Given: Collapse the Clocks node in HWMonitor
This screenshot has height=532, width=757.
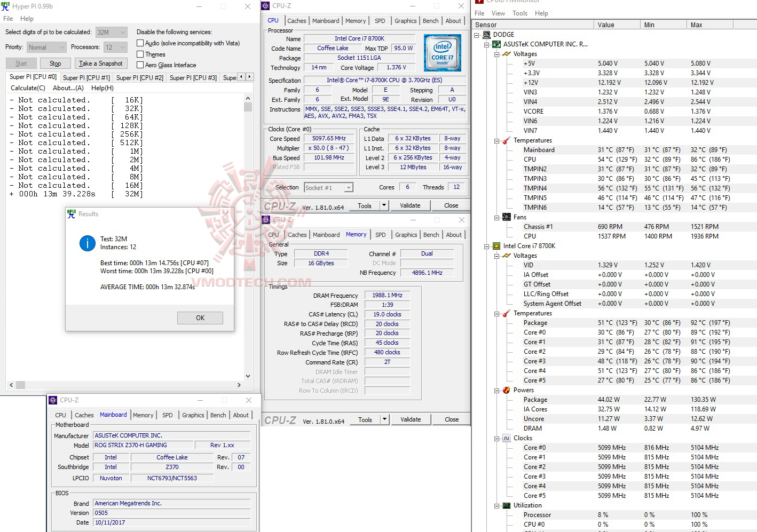Looking at the screenshot, I should tap(497, 438).
